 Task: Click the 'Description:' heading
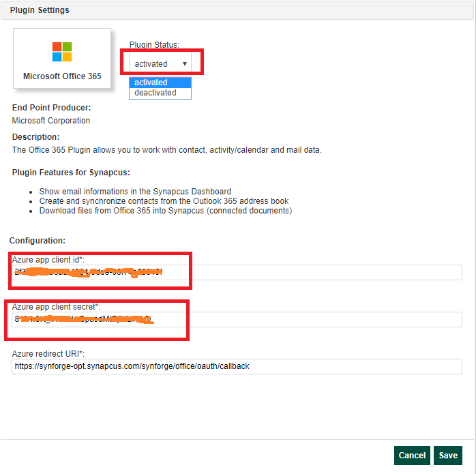point(36,137)
